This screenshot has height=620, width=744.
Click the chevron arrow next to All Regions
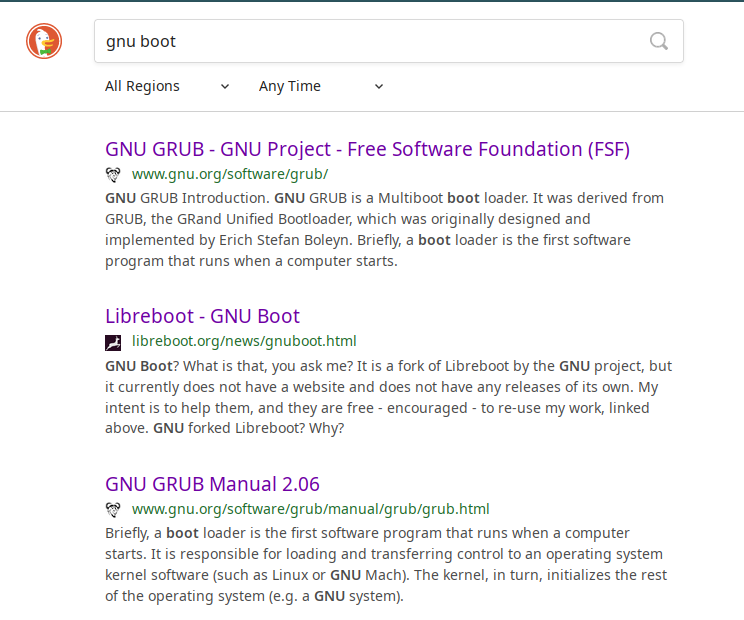pos(225,87)
